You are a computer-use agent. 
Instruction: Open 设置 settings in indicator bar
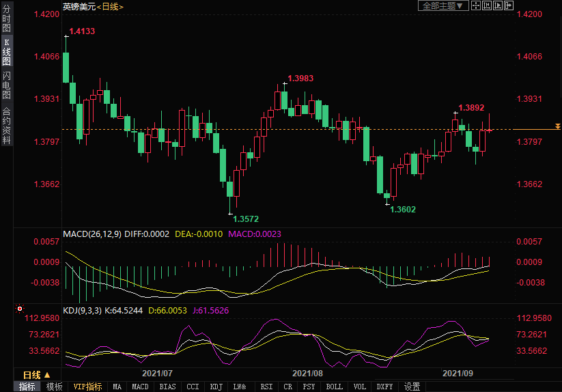[412, 387]
